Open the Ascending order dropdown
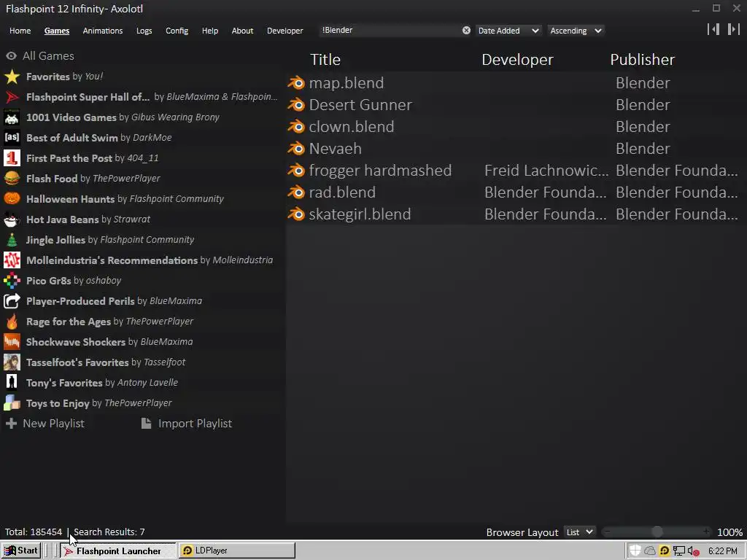Screen dimensions: 747x560 (576, 31)
